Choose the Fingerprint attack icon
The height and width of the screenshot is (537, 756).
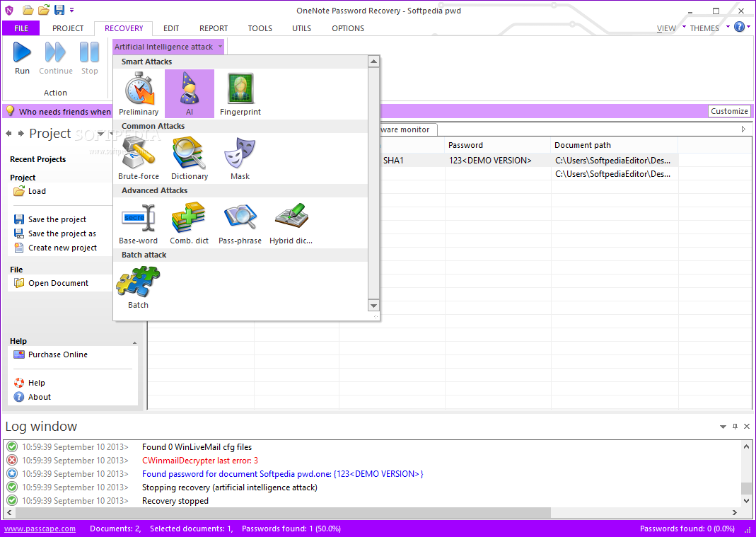[240, 93]
